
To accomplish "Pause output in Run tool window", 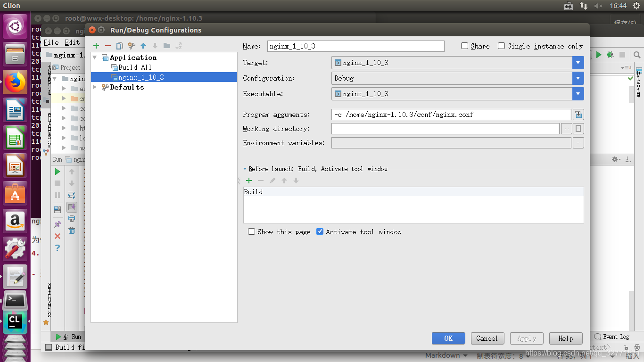I will pos(58,195).
